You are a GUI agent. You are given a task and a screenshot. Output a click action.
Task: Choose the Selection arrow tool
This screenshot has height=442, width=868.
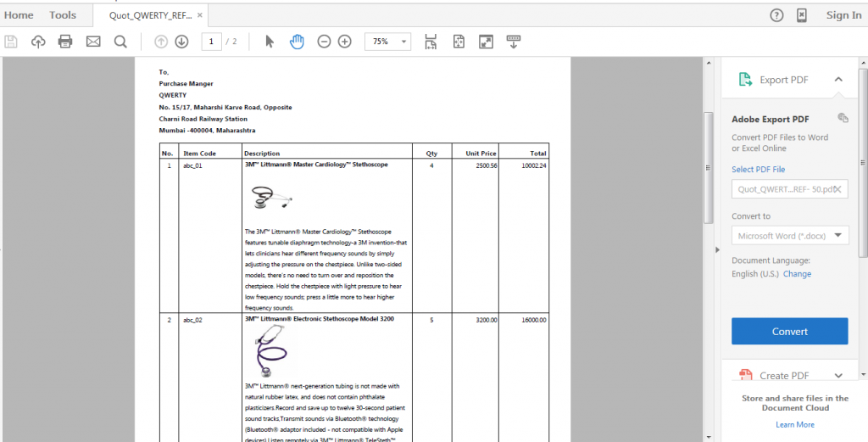(x=270, y=42)
